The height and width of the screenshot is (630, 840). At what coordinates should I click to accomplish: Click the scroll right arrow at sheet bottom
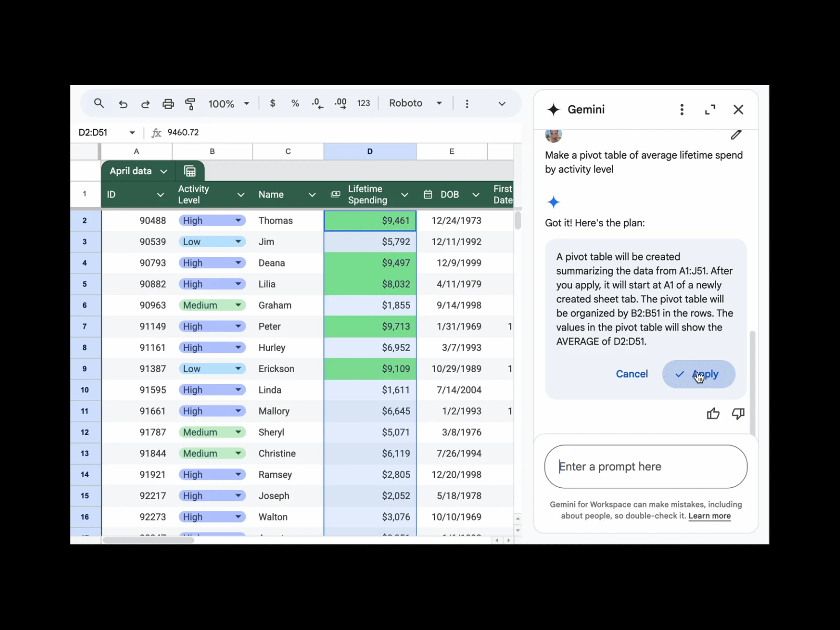508,540
